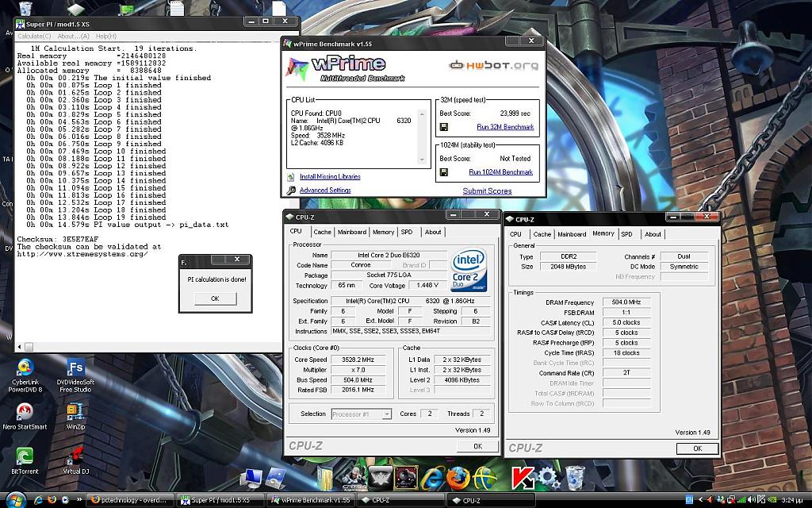Click OK in the right CPU-Z Memory window
The image size is (812, 508).
[698, 449]
